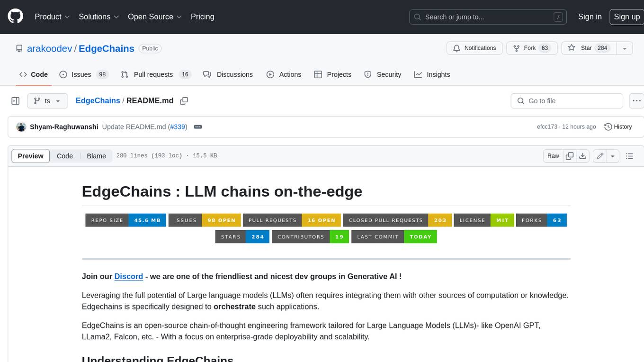Open the star lists dropdown arrow
Viewport: 644px width, 362px height.
(625, 48)
